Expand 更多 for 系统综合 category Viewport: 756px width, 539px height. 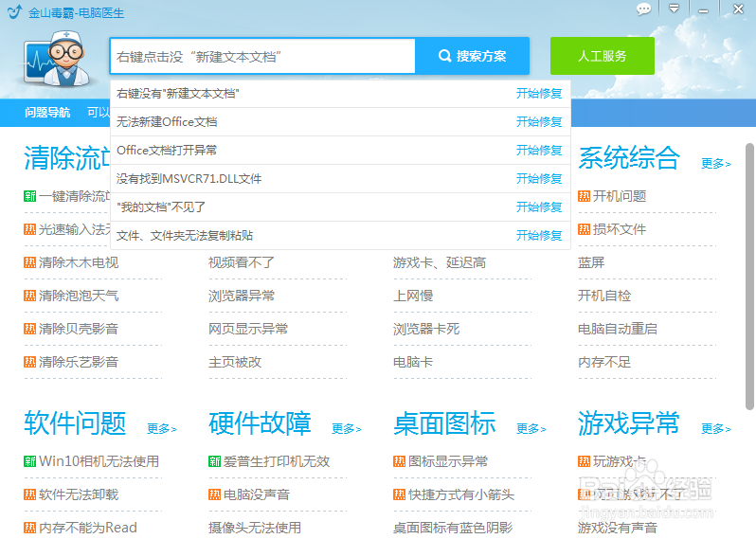point(716,164)
